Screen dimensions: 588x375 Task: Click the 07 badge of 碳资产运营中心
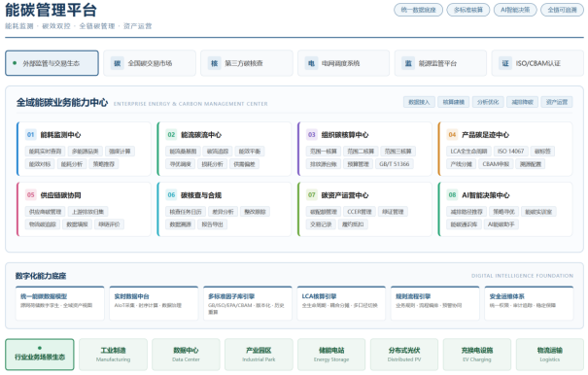[312, 195]
